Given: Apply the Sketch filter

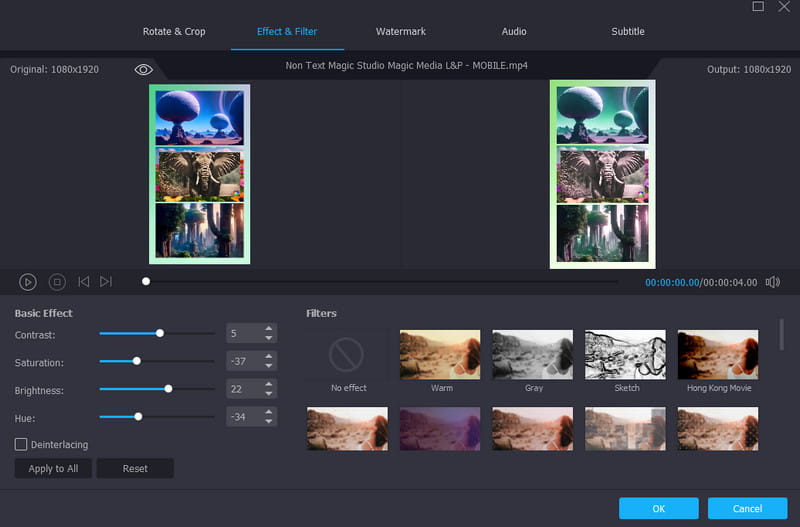Looking at the screenshot, I should [625, 355].
